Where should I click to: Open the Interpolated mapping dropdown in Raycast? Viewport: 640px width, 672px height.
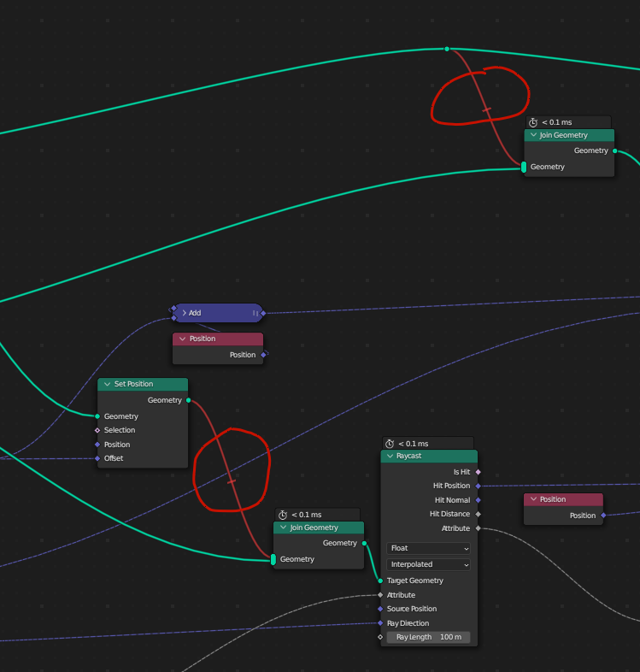(x=428, y=564)
